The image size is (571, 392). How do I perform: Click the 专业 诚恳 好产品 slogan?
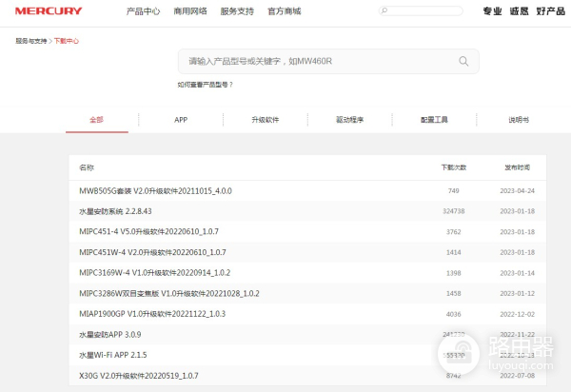click(524, 11)
